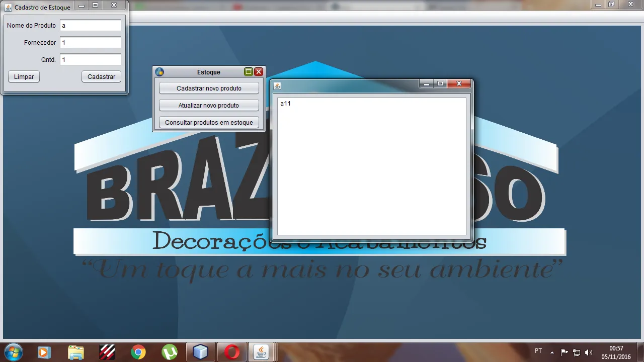
Task: Close the Estoque internal frame
Action: coord(259,72)
